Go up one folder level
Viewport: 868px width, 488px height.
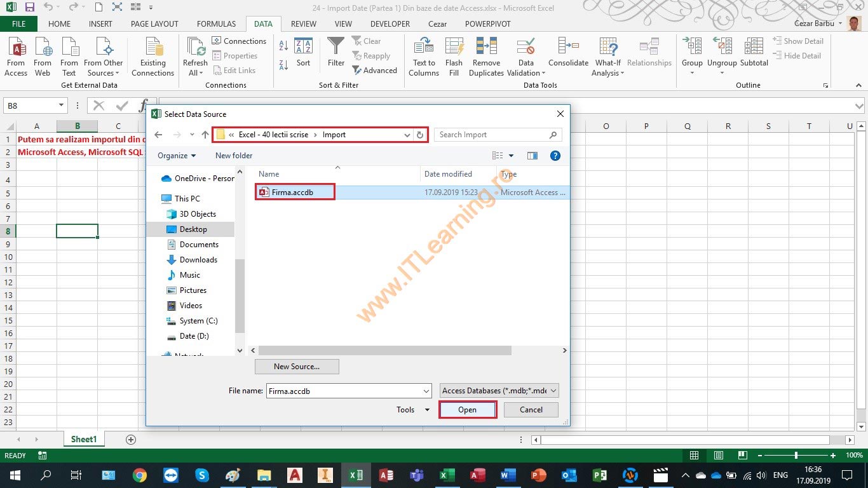click(x=205, y=135)
